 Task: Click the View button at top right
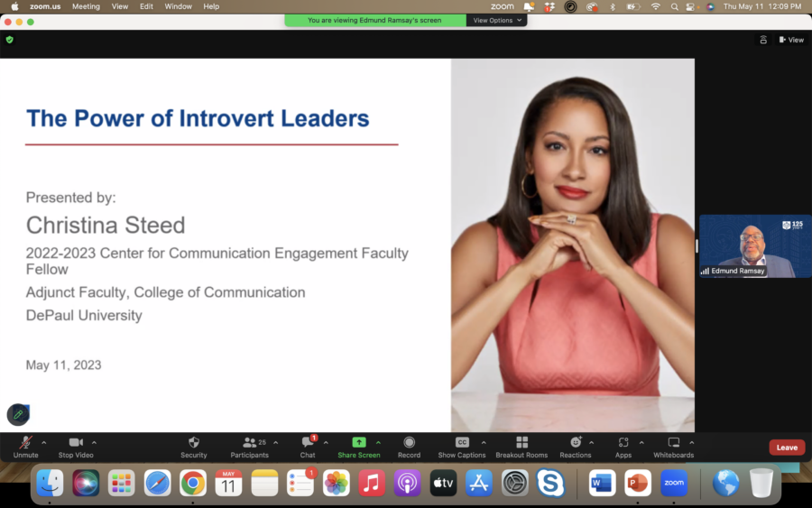[x=791, y=40]
